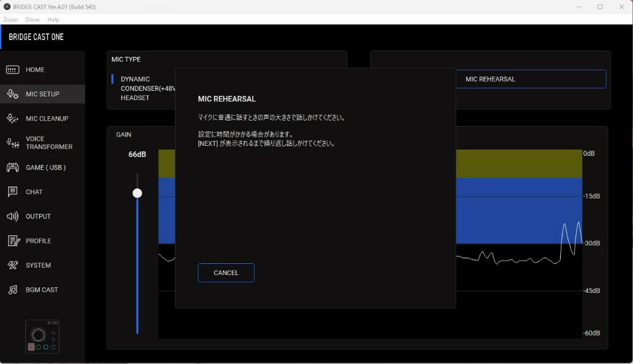Screen dimensions: 633x364
Task: Click the gain slider handle
Action: (x=137, y=193)
